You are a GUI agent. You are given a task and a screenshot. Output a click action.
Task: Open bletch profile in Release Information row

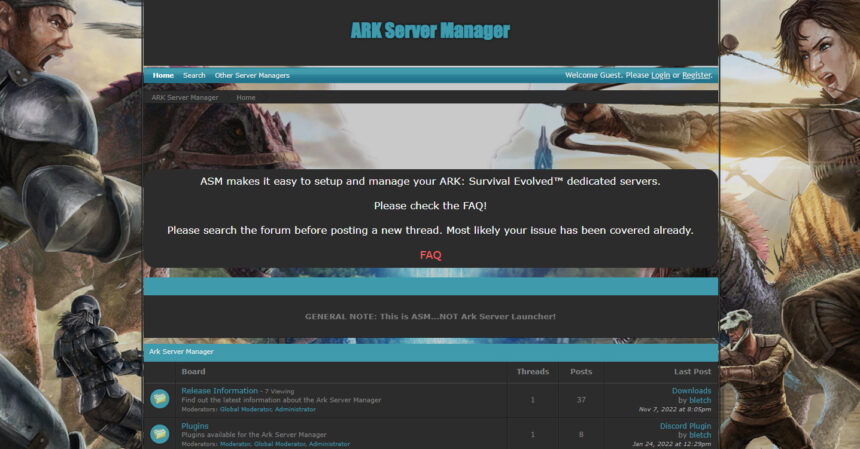click(700, 400)
